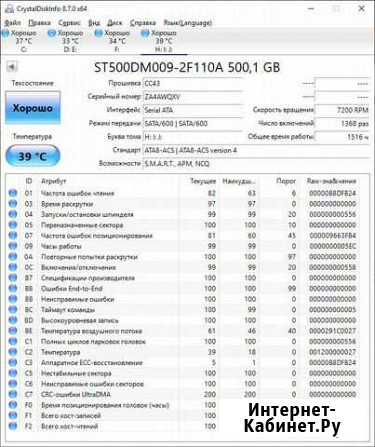Open the Сервис menu
Screen dimensions: 375x447
pyautogui.click(x=69, y=23)
